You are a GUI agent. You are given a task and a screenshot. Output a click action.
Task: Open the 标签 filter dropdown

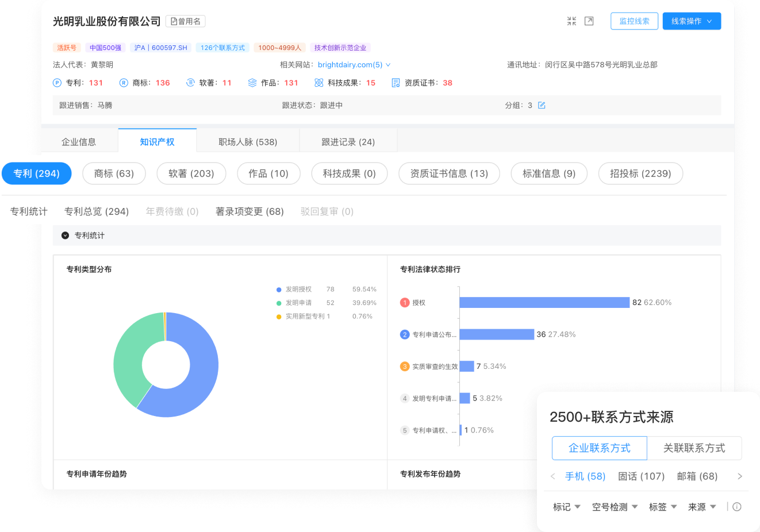coord(663,507)
